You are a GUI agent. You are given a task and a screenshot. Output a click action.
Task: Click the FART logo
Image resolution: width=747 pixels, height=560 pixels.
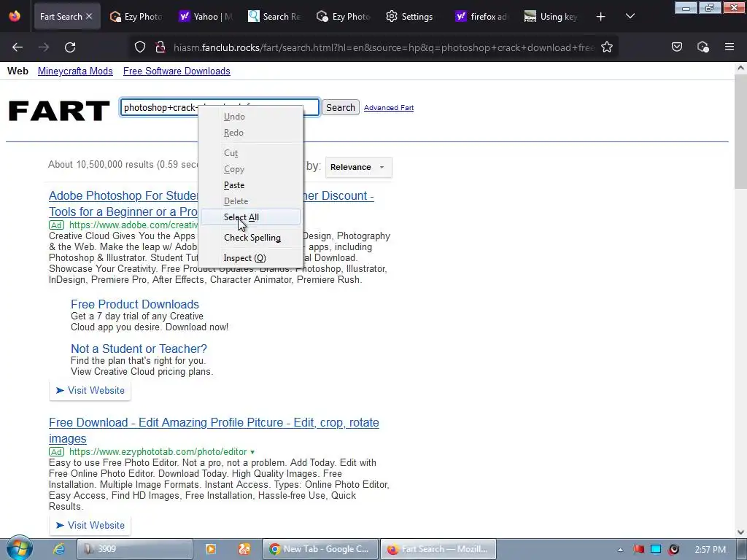pos(59,111)
